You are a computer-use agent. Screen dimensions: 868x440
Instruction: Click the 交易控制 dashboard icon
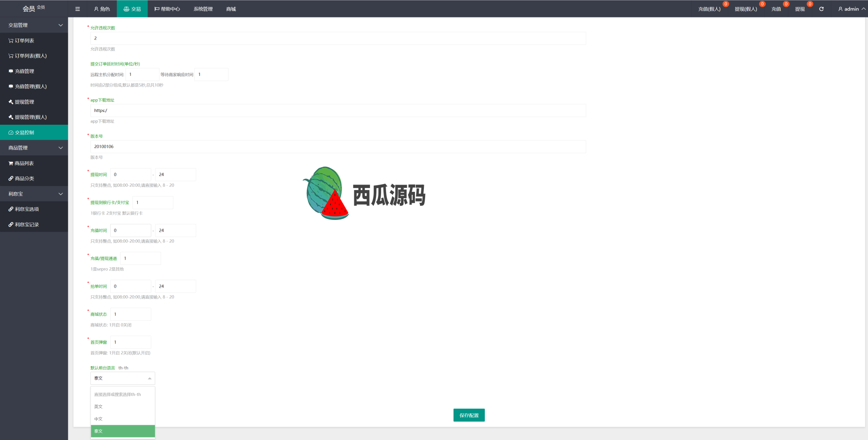pos(11,132)
